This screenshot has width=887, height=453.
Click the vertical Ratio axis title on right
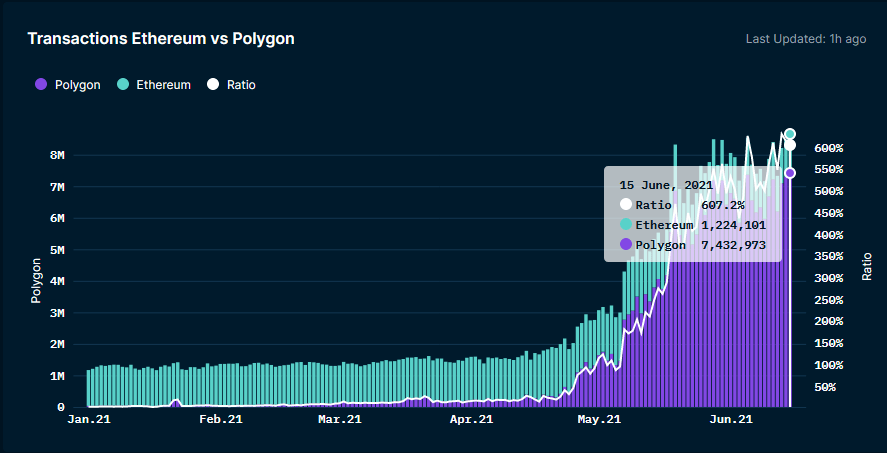(x=867, y=265)
